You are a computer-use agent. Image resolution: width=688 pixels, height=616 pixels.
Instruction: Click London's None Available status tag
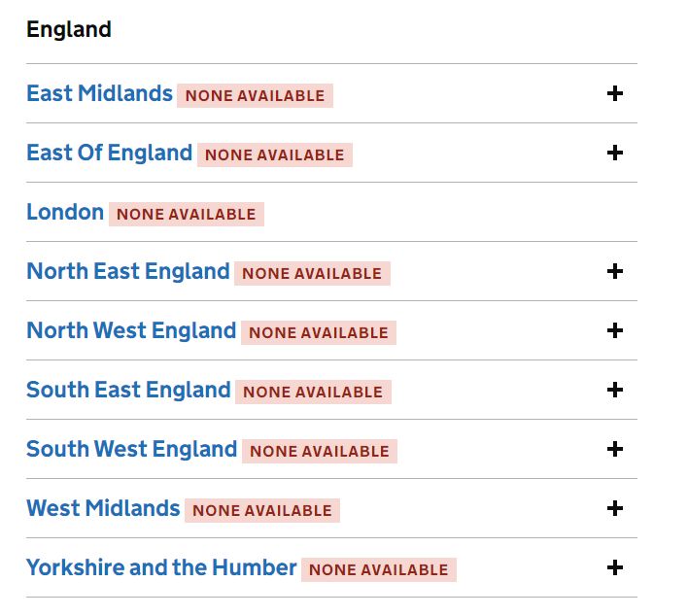186,215
